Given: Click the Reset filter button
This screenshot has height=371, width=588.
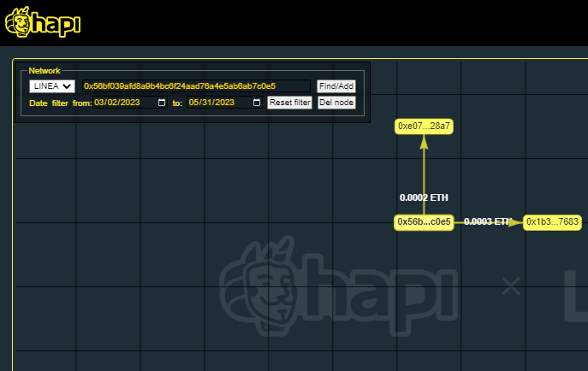Looking at the screenshot, I should pos(290,103).
